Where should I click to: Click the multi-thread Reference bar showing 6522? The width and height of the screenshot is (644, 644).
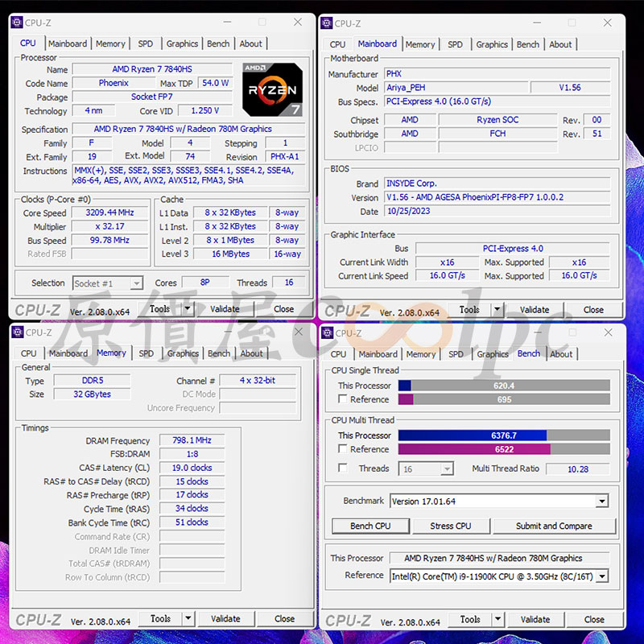tap(504, 449)
